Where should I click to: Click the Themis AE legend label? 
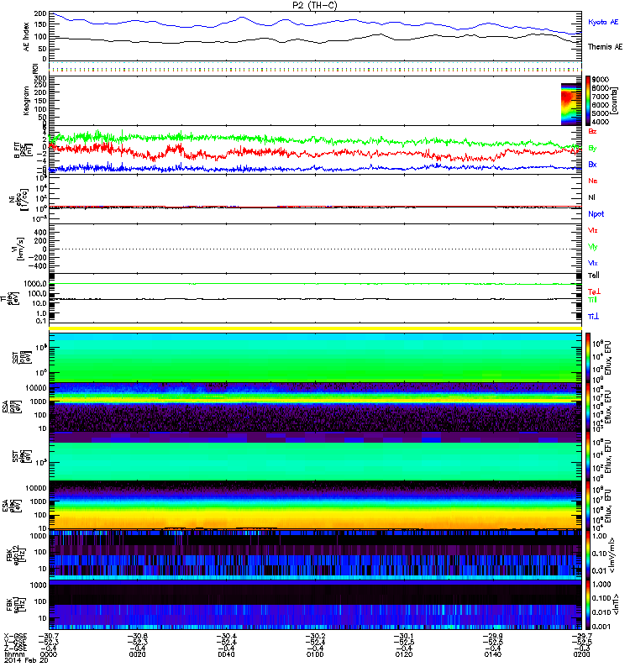tap(605, 47)
